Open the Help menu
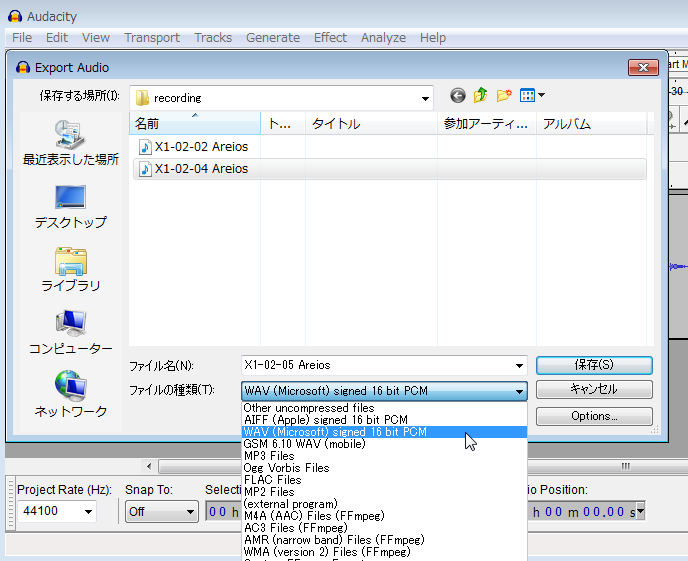Viewport: 688px width, 561px height. [x=433, y=38]
